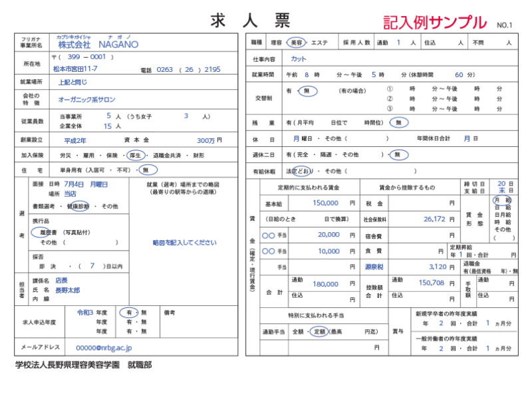Select circled 定額 for 通勤手当
This screenshot has height=399, width=532.
319,331
